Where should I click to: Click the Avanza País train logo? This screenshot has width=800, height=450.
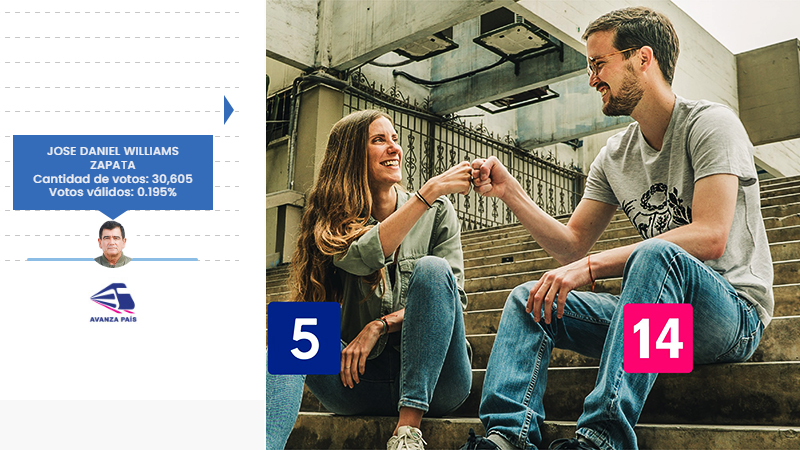click(112, 298)
